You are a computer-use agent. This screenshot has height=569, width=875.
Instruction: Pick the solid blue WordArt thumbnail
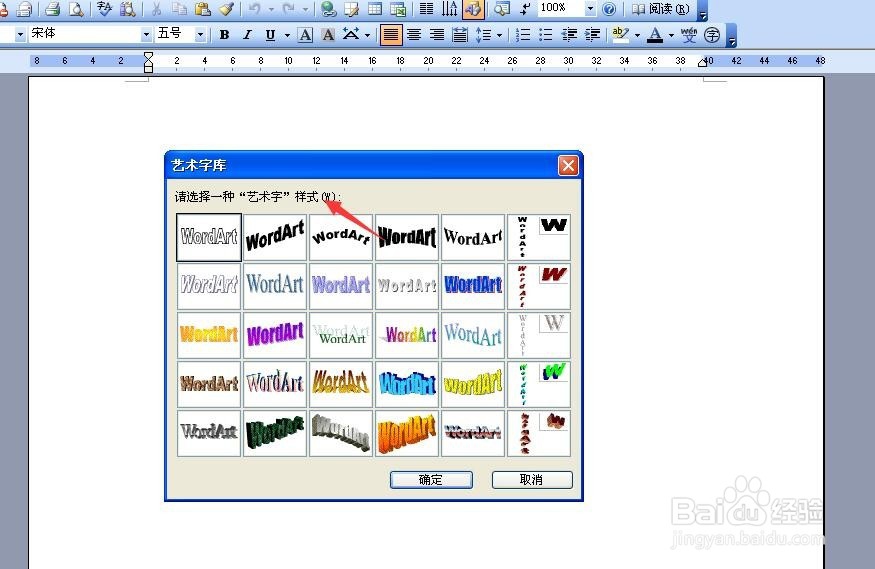coord(473,286)
